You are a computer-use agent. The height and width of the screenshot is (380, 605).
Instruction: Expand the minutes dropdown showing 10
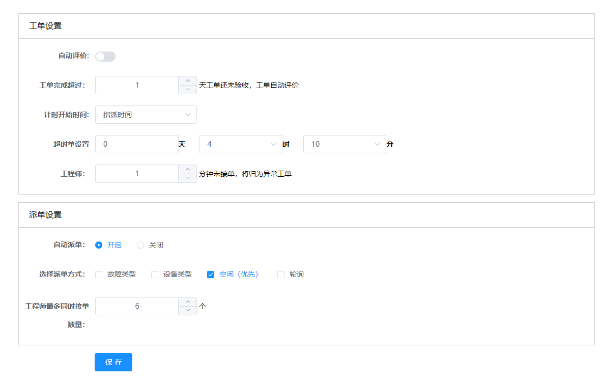(345, 144)
